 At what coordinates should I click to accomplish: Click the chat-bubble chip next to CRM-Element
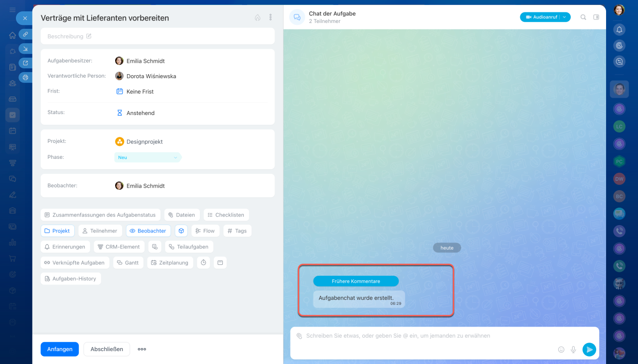coord(155,246)
